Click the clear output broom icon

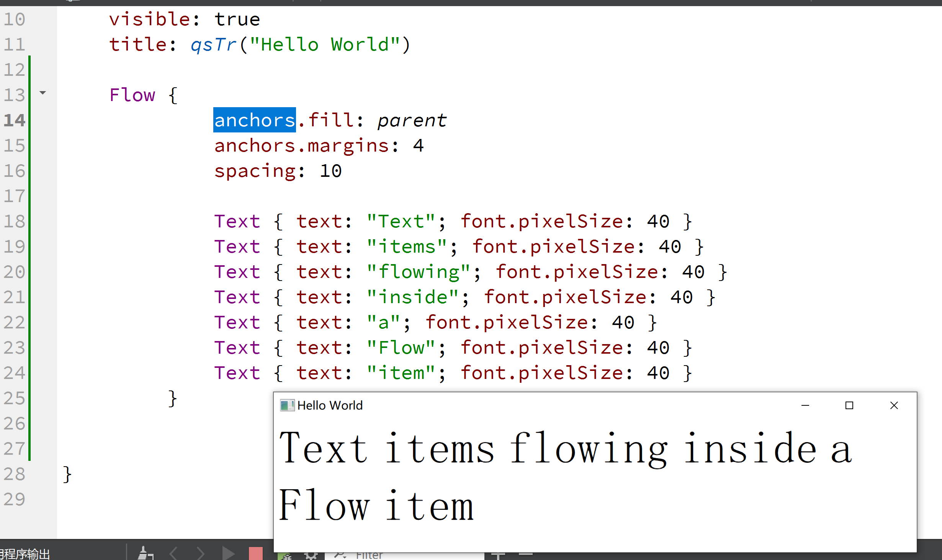tap(146, 554)
